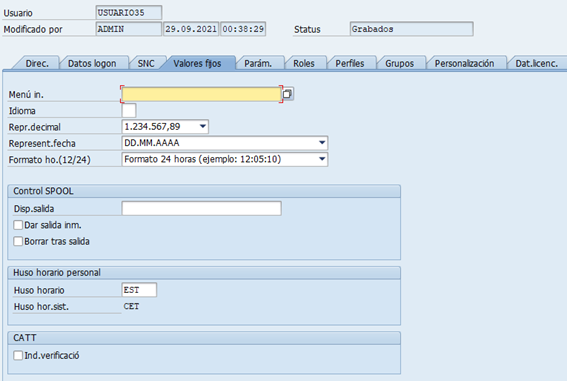Select the Modificado por field showing ADMIN

pyautogui.click(x=129, y=29)
